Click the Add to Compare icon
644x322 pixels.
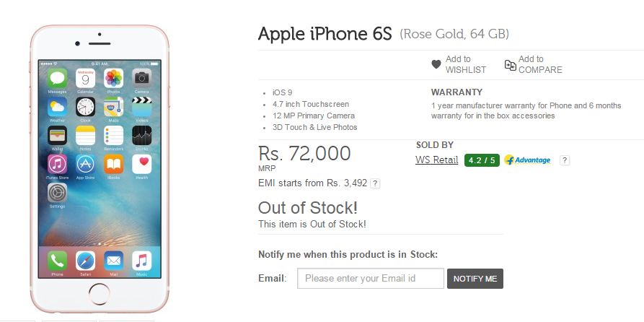point(510,64)
